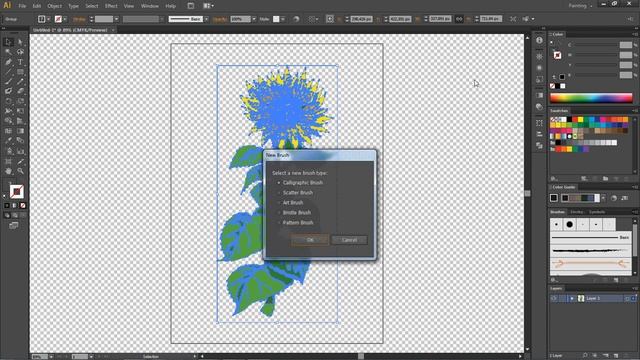Select the Scale tool
This screenshot has height=360, width=640.
pyautogui.click(x=20, y=101)
